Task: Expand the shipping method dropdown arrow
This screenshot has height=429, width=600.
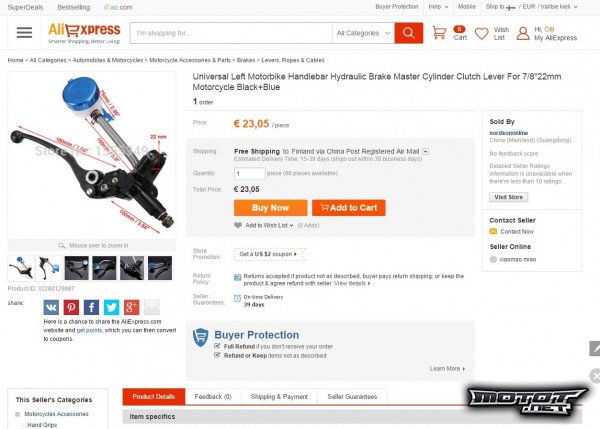Action: coord(426,152)
